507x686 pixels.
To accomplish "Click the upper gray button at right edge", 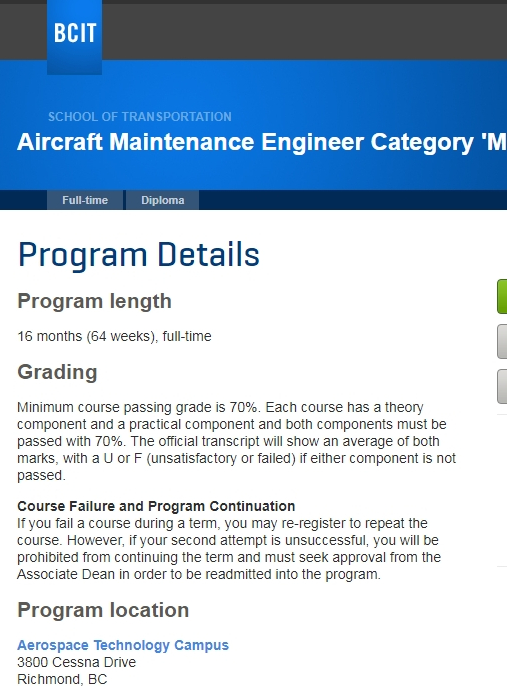I will (502, 341).
